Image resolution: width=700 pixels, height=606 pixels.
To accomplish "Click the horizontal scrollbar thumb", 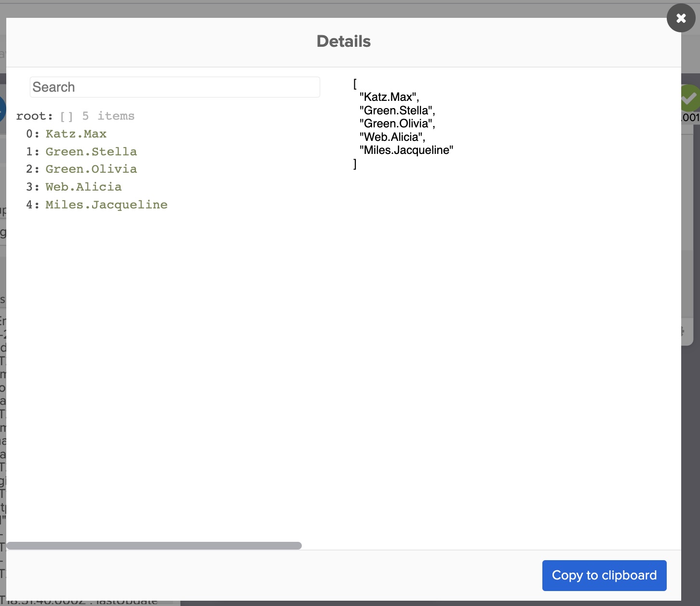I will (154, 546).
